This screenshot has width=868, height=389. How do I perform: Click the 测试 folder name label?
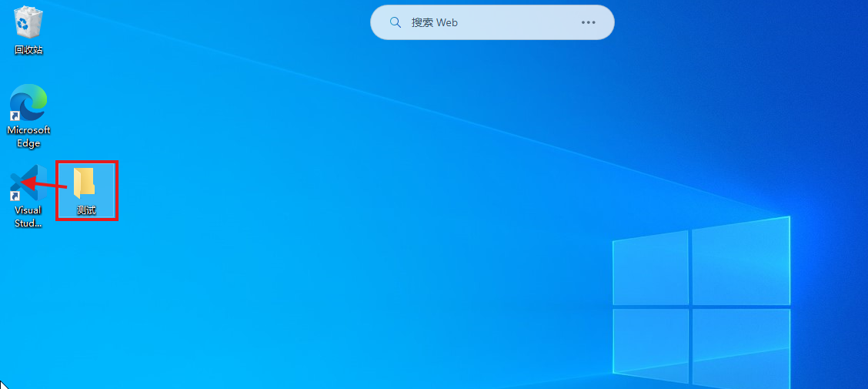86,210
